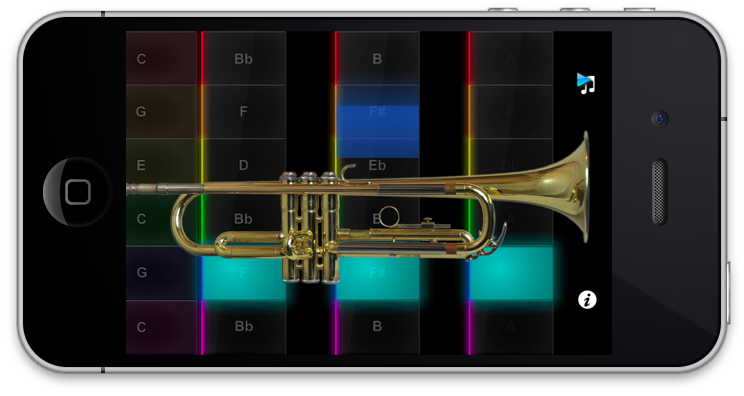Play the B pad in the red row
Viewport: 744px width, 396px height.
coord(378,58)
